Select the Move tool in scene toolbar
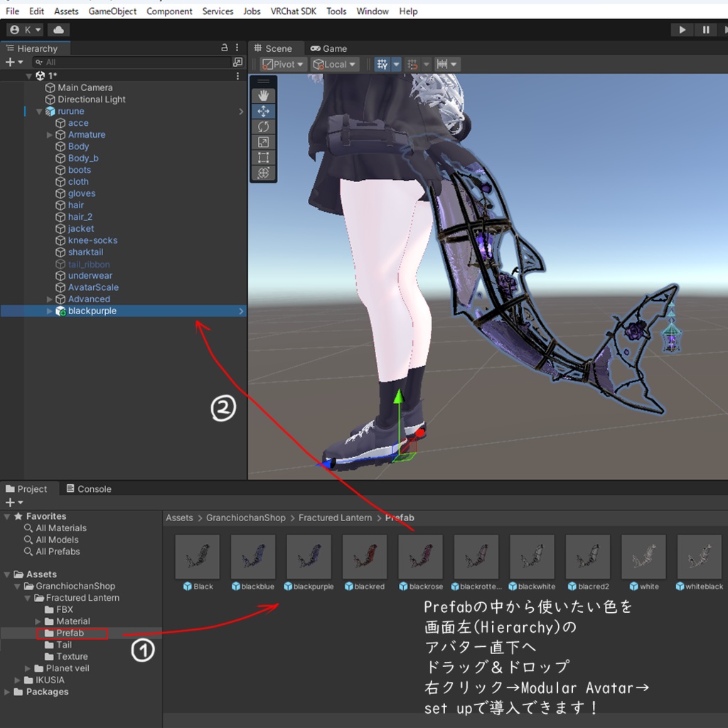 [263, 111]
